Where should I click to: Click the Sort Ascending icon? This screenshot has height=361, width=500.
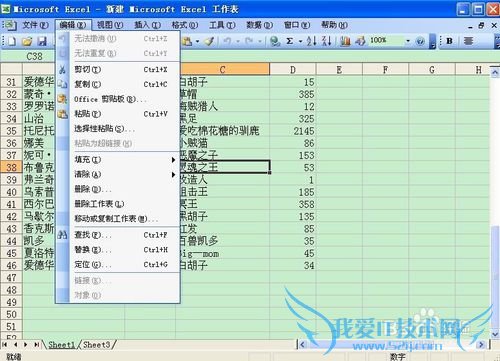pos(311,41)
